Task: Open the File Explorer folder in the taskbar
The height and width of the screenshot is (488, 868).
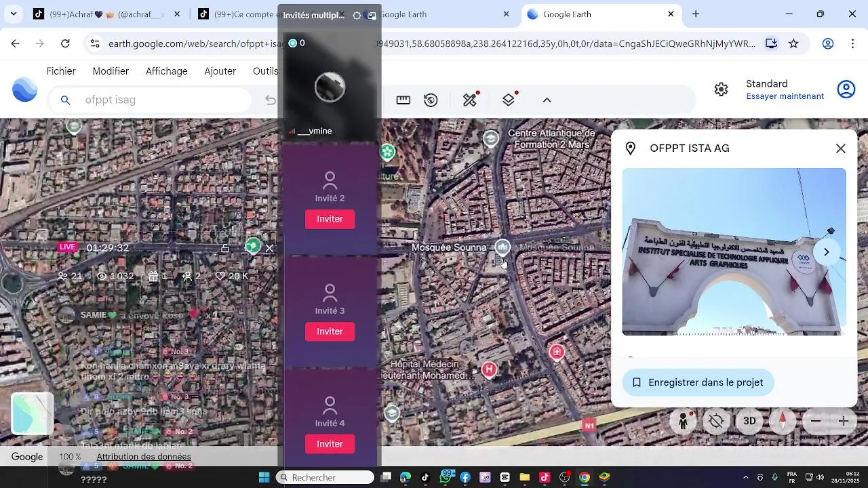Action: [x=524, y=477]
